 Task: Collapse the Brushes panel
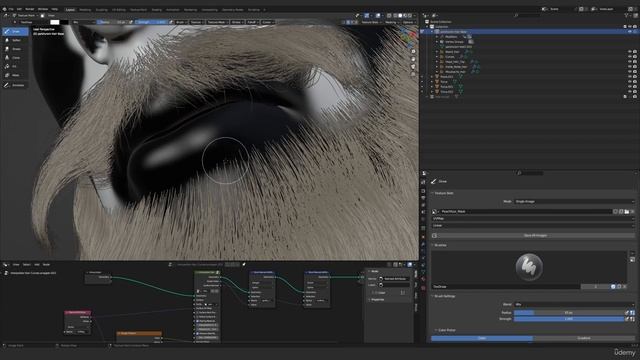[440, 245]
